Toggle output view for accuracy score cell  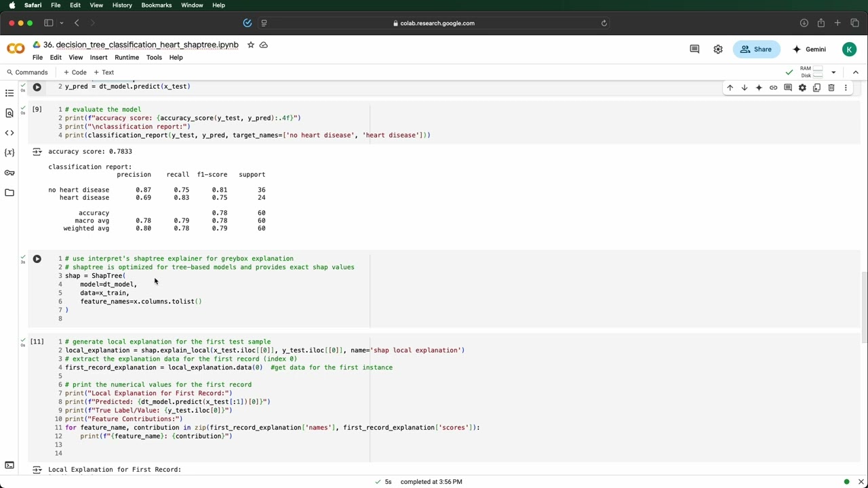point(37,152)
